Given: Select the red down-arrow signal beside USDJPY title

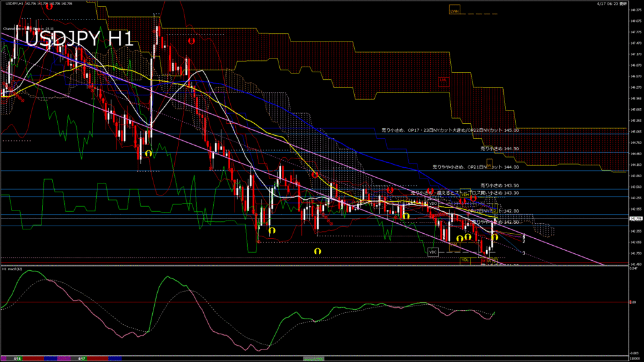Looking at the screenshot, I should [190, 40].
